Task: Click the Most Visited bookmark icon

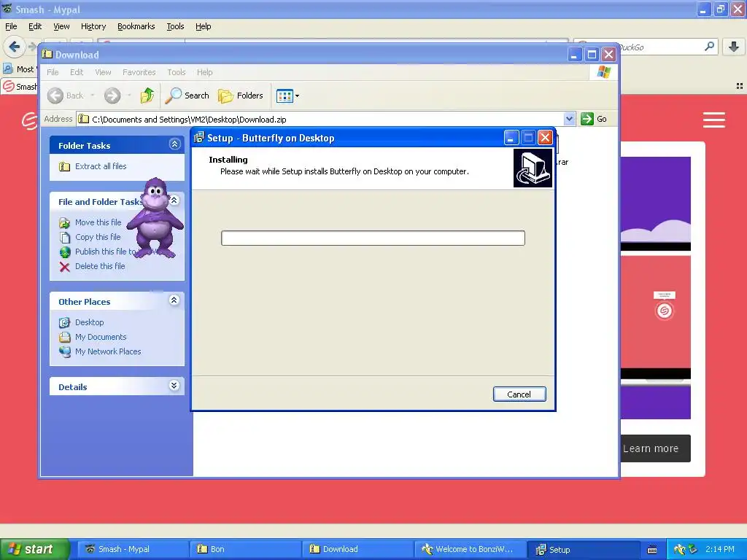Action: click(x=7, y=69)
